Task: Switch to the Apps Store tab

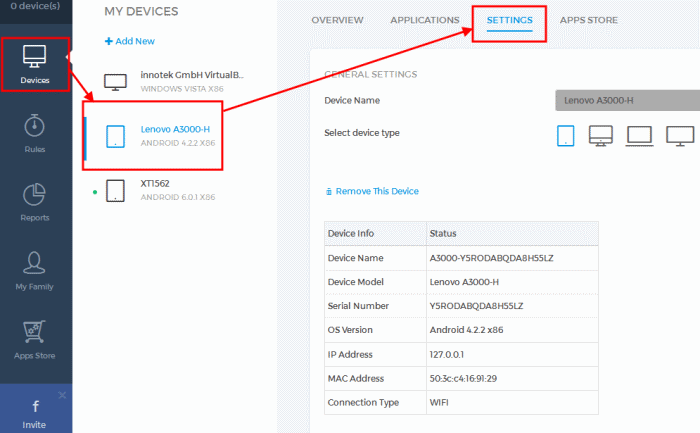Action: pyautogui.click(x=589, y=20)
